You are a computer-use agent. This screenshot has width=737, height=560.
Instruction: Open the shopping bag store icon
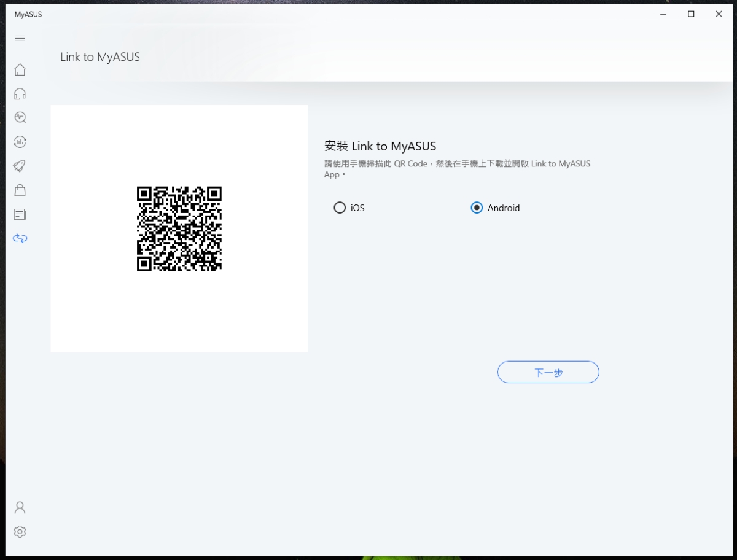point(20,190)
